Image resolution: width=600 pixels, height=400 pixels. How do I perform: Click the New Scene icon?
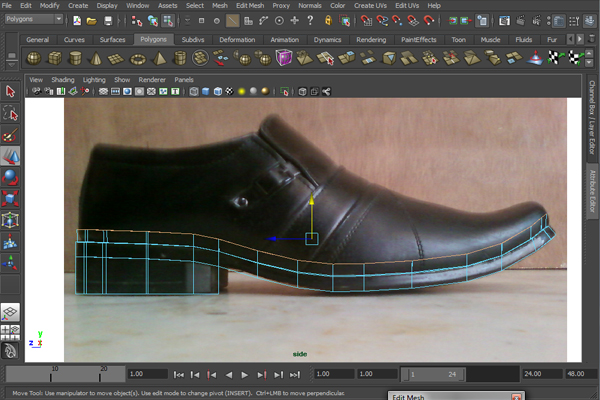tap(77, 20)
